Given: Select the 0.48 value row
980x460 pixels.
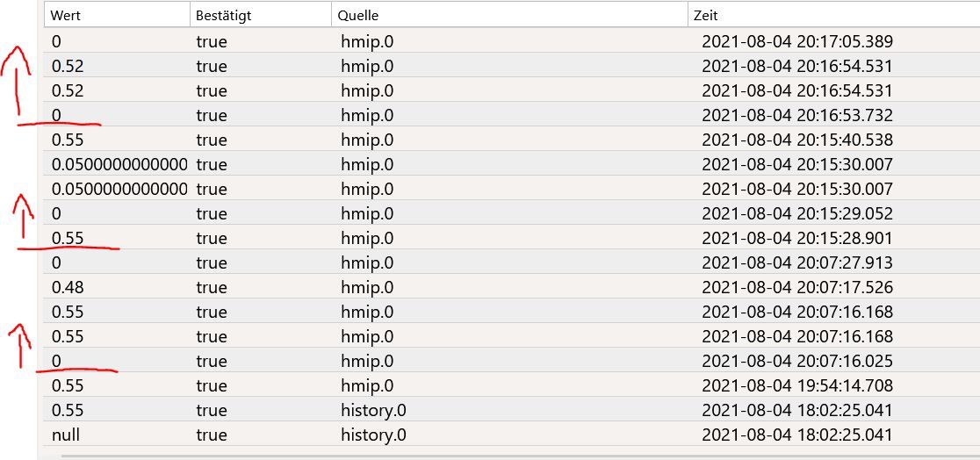Looking at the screenshot, I should click(512, 288).
